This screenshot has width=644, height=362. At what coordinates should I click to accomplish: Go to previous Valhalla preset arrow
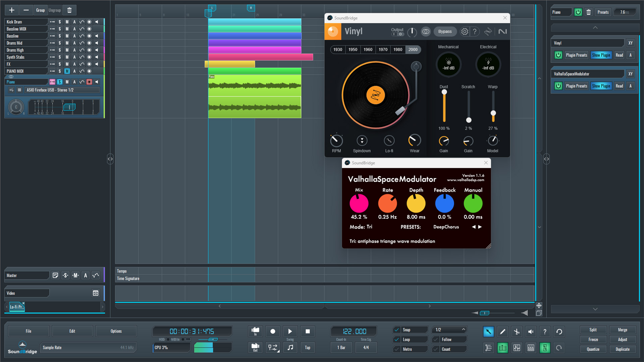click(474, 227)
